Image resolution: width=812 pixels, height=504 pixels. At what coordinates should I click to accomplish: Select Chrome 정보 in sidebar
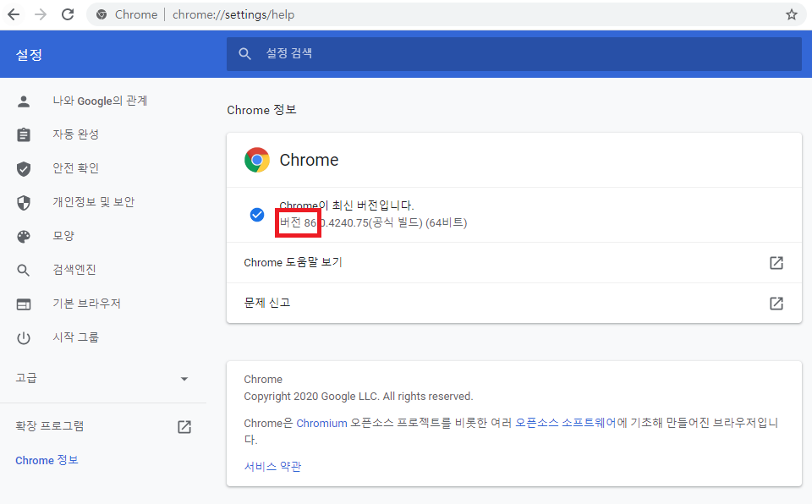47,460
